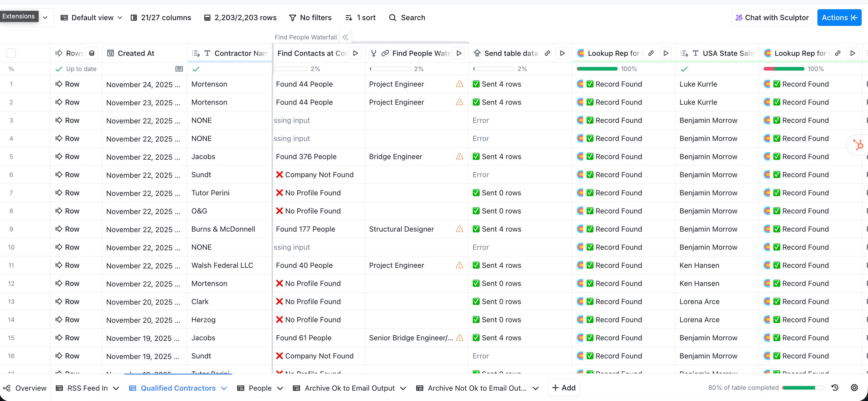
Task: Switch to the Overview tab
Action: tap(25, 388)
